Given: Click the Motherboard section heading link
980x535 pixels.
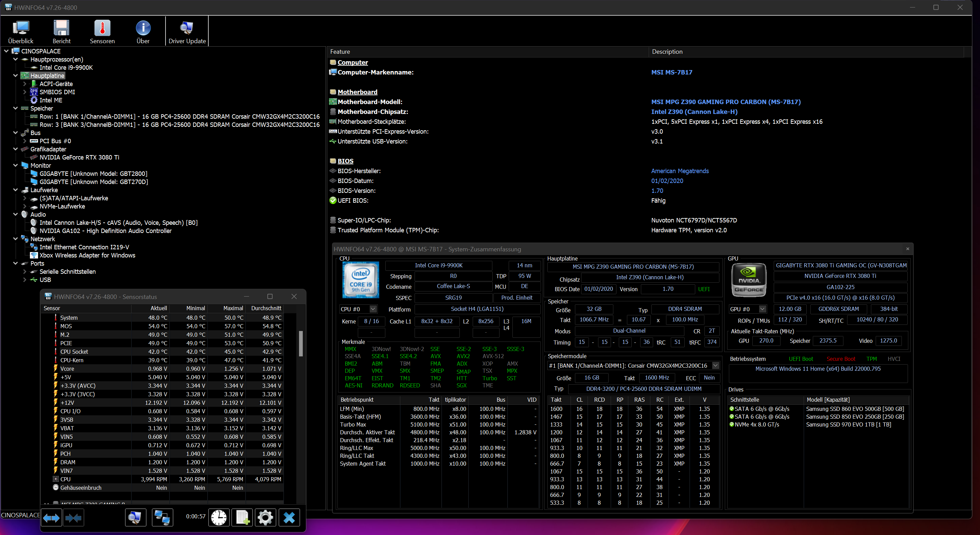Looking at the screenshot, I should tap(357, 92).
